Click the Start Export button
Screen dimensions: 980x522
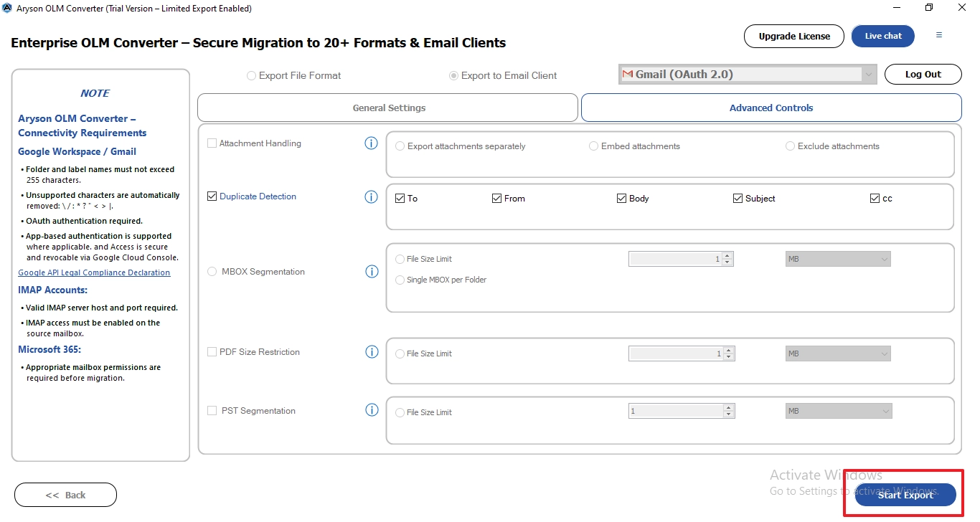905,495
